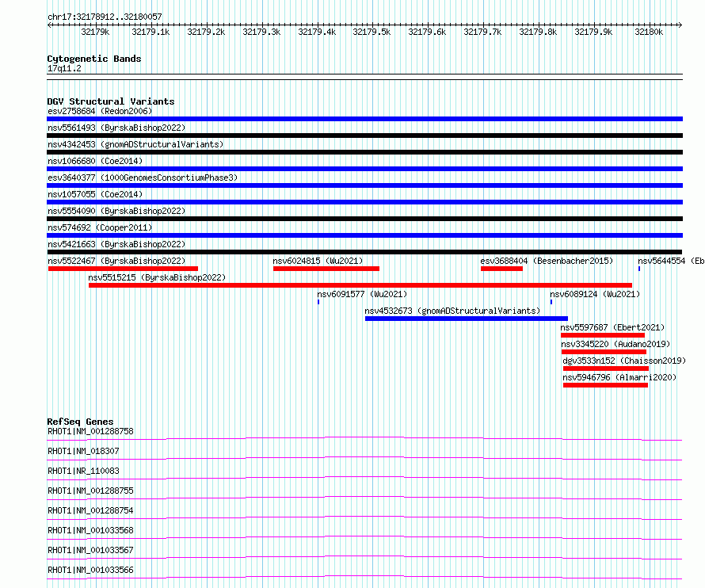This screenshot has width=705, height=588.
Task: Select RHOT1|NM_001033566 transcript
Action: 90,570
